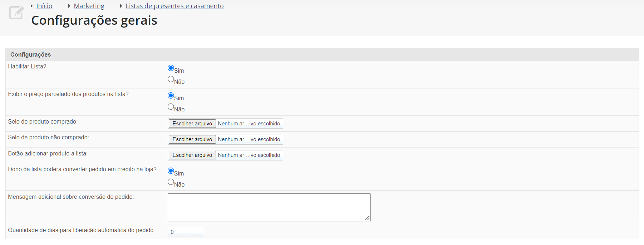
Task: Select Não for converter pedido em crédito
Action: tap(171, 182)
